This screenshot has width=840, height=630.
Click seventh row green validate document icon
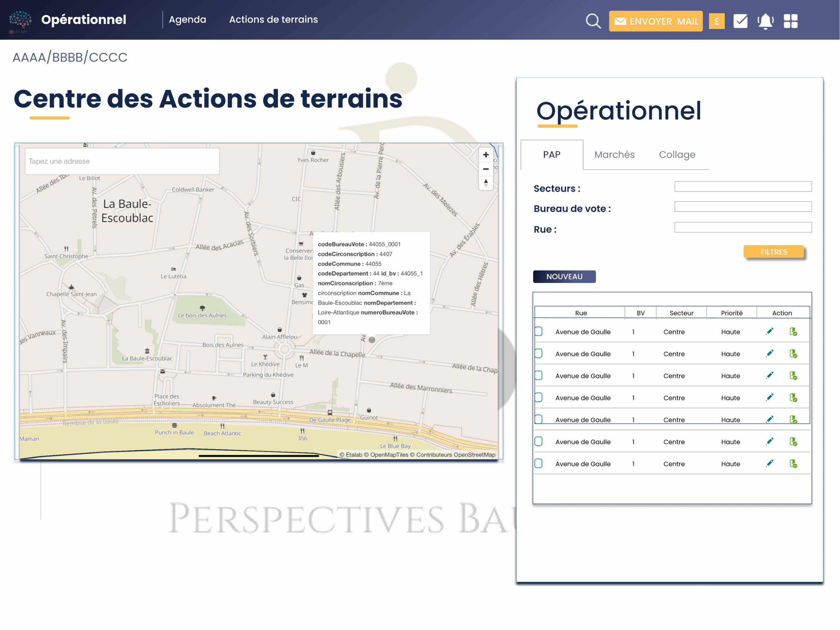tap(793, 464)
